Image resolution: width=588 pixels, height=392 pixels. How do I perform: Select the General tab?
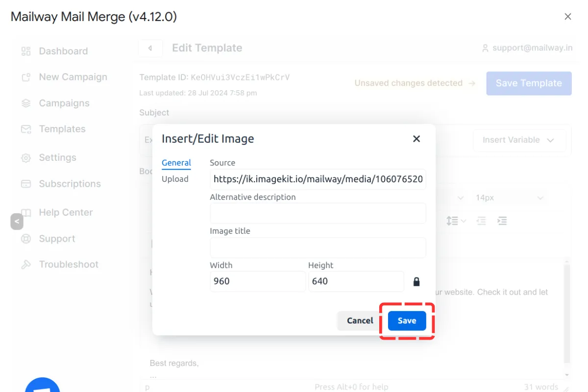[x=176, y=163]
